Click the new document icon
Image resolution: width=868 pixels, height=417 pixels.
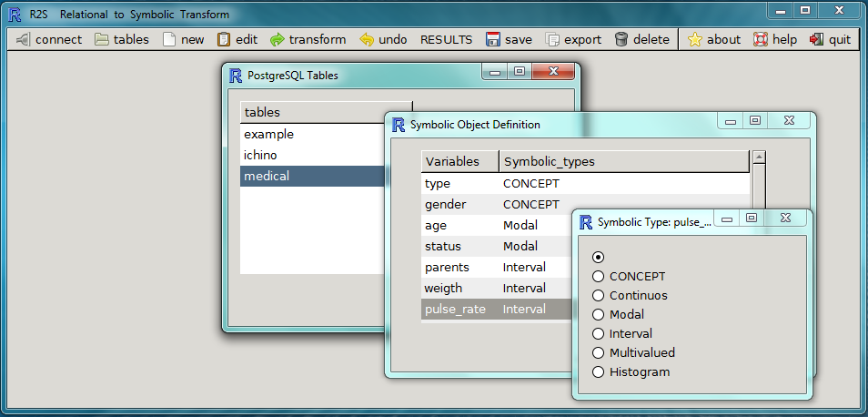coord(168,39)
